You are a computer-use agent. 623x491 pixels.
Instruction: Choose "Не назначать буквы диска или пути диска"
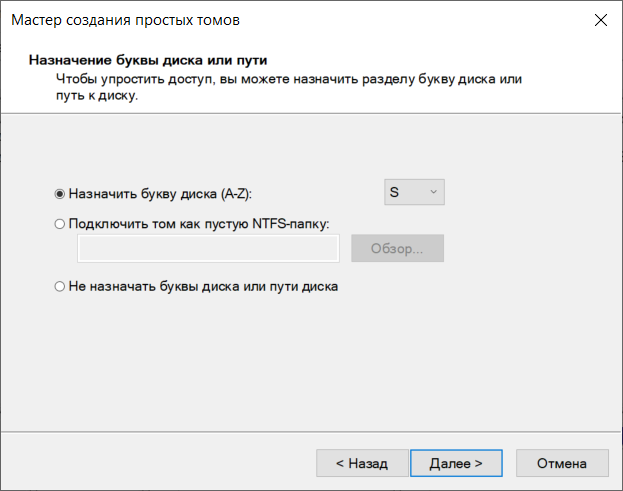click(x=60, y=286)
